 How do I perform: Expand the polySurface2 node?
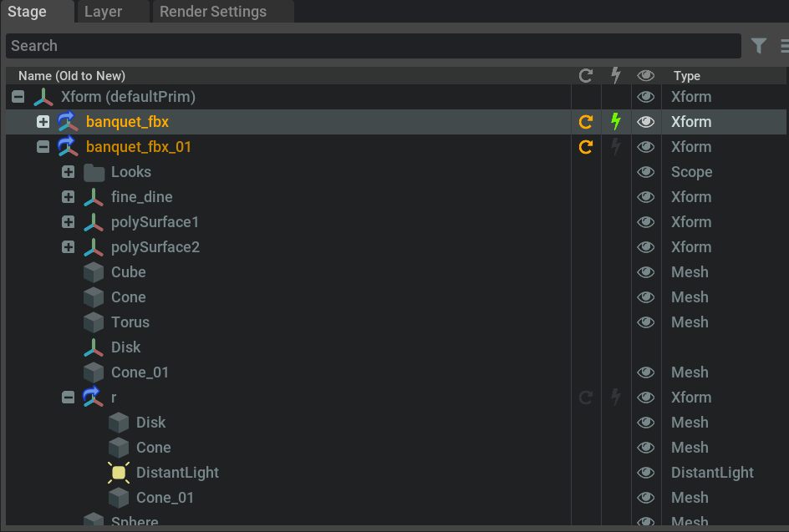[x=69, y=247]
